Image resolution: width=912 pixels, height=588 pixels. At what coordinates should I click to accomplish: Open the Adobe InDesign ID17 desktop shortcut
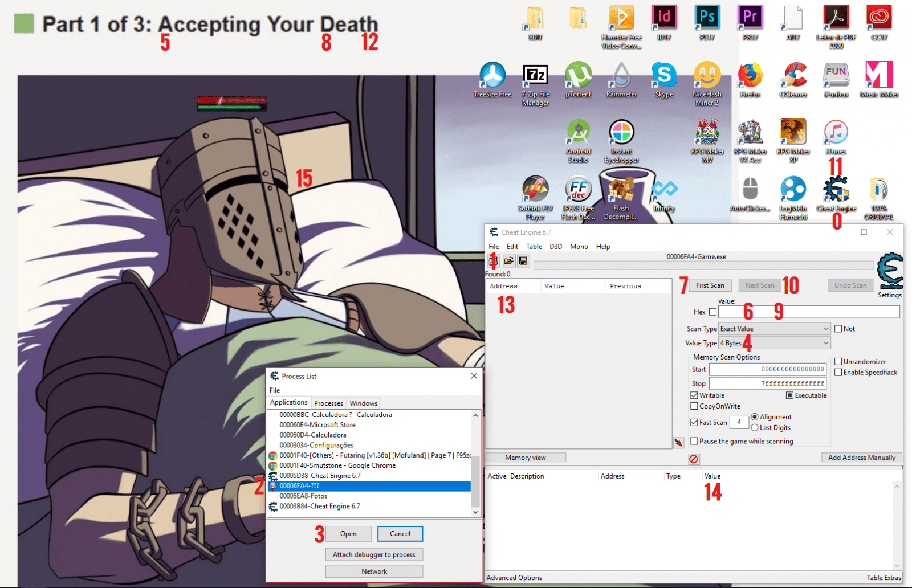click(664, 23)
